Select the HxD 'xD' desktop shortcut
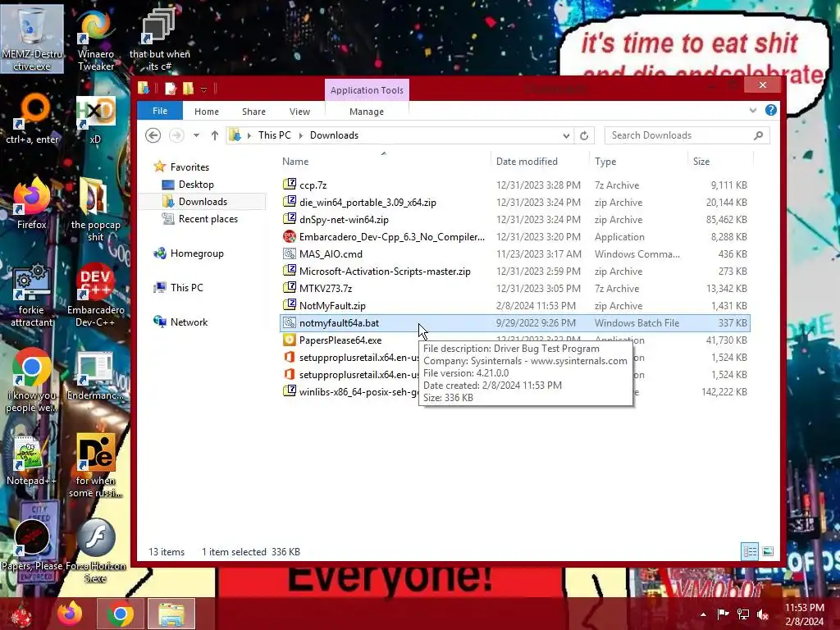The height and width of the screenshot is (630, 840). pos(95,119)
